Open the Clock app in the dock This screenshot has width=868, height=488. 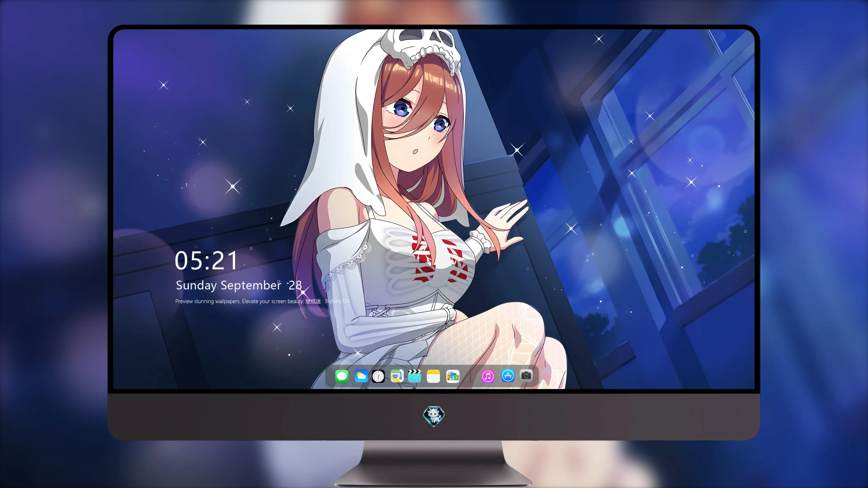[x=378, y=376]
